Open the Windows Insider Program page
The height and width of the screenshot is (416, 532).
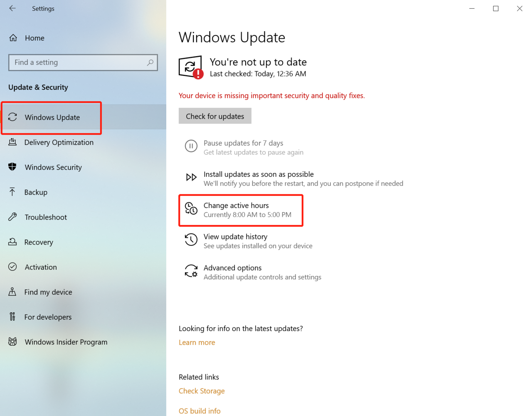pyautogui.click(x=66, y=342)
